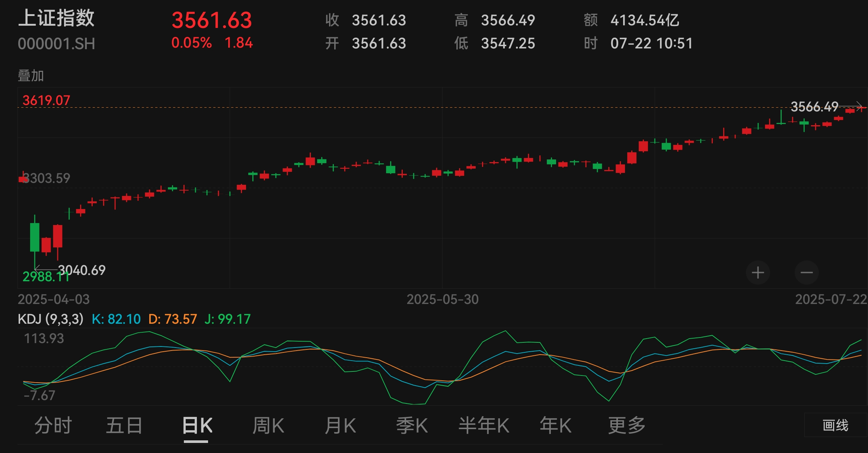Click the 0.05% change percentage
Screen dimensions: 868x453
click(192, 43)
